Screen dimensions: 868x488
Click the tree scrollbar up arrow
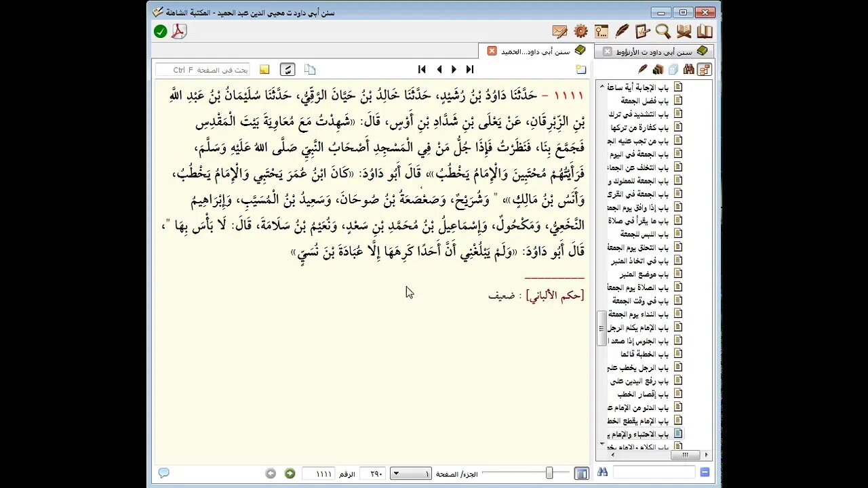[x=601, y=85]
